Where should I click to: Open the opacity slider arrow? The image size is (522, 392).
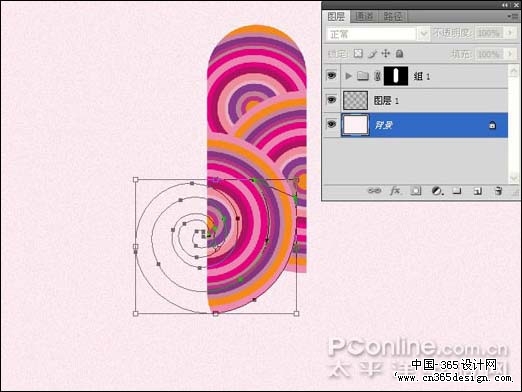(x=510, y=33)
